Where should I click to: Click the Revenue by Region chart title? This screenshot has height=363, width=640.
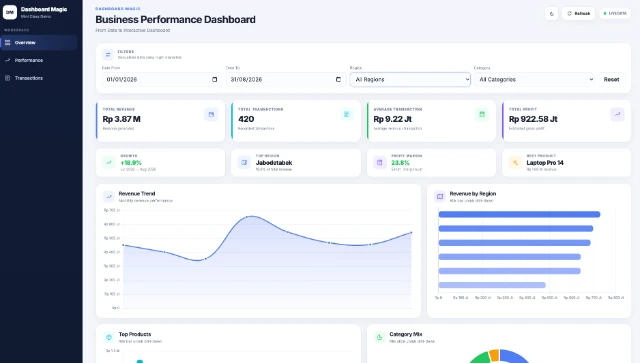[x=473, y=194]
